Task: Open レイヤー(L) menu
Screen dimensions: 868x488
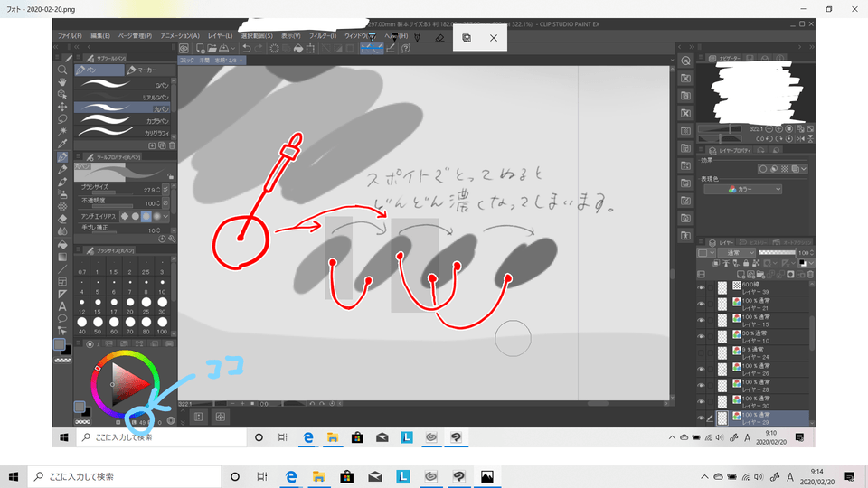Action: click(221, 36)
